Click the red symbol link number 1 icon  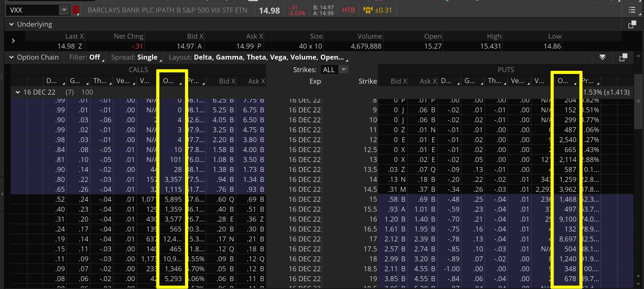click(76, 10)
